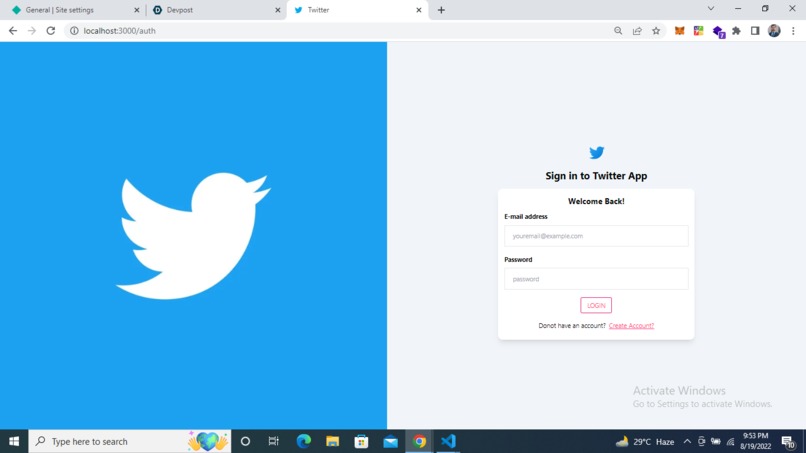
Task: Click the LOGIN button
Action: (x=596, y=305)
